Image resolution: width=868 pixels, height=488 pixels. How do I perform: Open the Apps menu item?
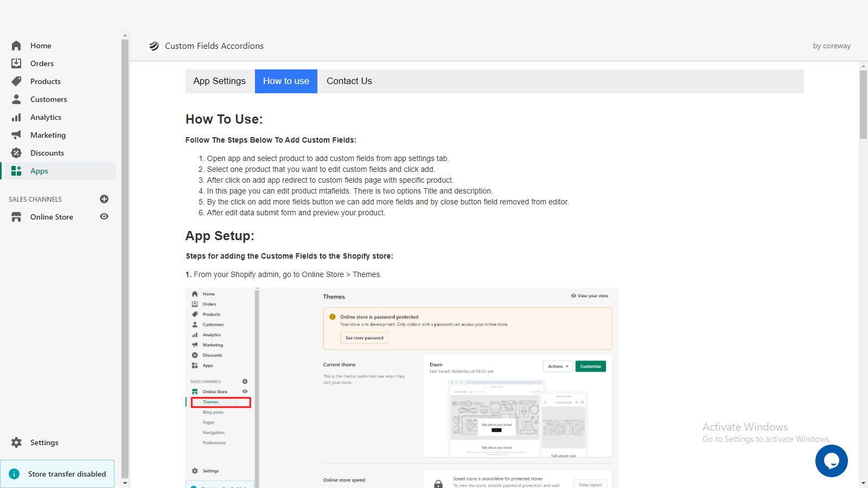[x=39, y=171]
